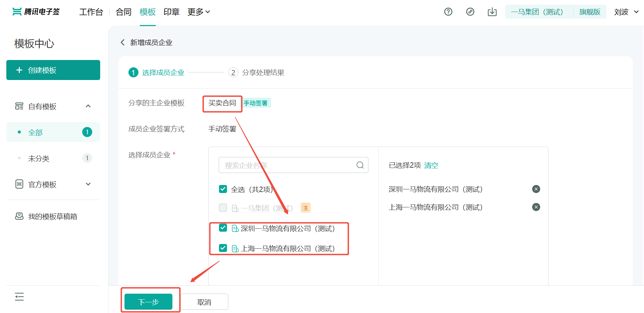
Task: Click the 模板中心 heading
Action: pyautogui.click(x=34, y=44)
